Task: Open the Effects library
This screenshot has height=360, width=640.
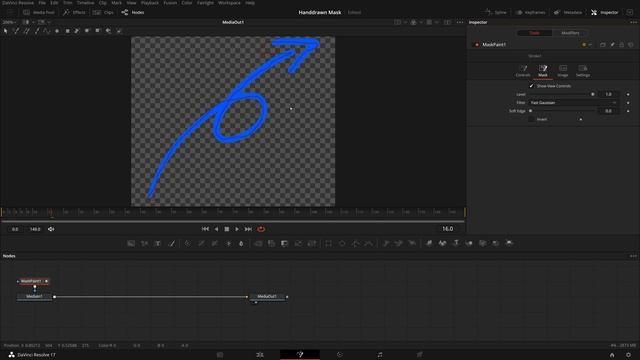Action: point(74,13)
